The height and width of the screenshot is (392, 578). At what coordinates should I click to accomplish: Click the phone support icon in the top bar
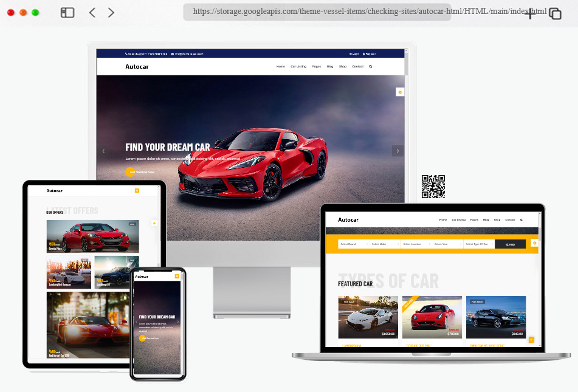pyautogui.click(x=125, y=53)
